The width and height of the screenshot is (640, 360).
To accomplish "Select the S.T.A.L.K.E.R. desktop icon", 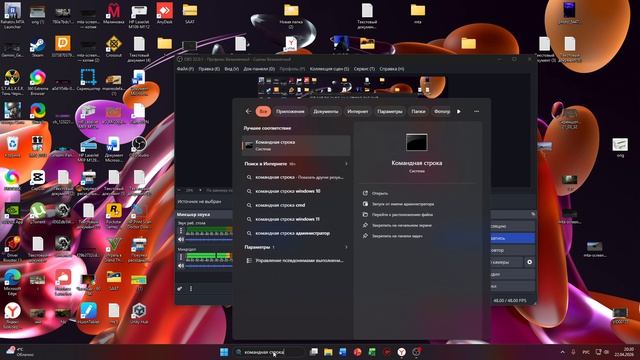I will (x=12, y=83).
